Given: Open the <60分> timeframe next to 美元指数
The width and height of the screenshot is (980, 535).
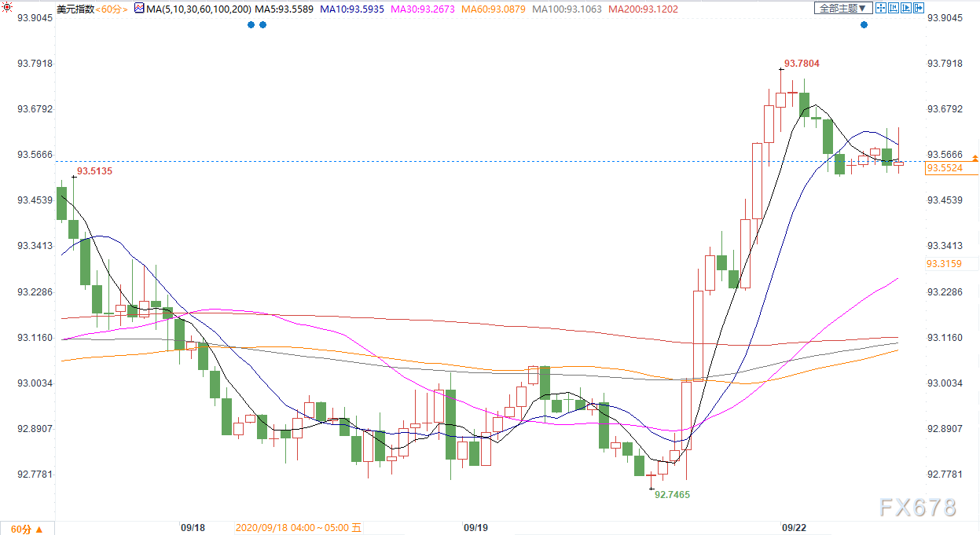Looking at the screenshot, I should point(112,9).
